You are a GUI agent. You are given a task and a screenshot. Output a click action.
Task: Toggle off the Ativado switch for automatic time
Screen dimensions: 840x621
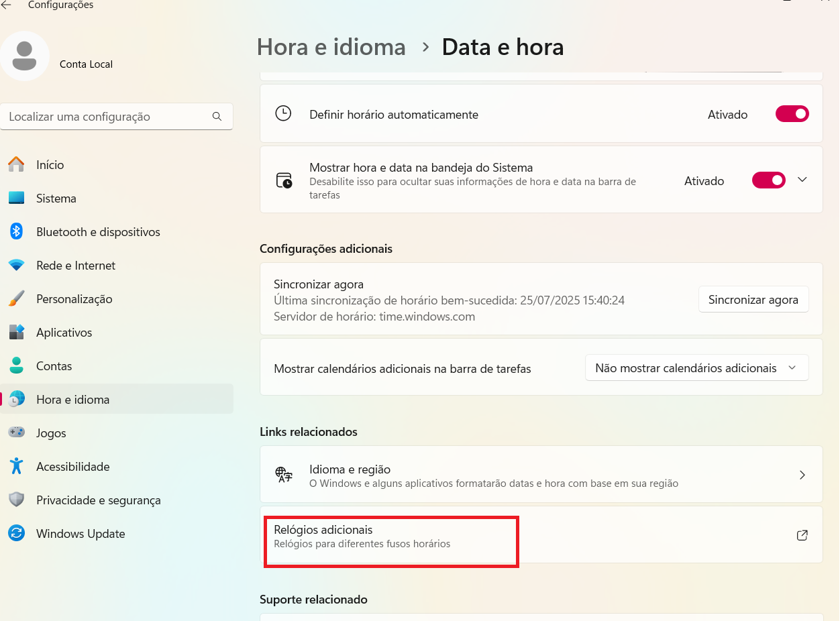[792, 113]
